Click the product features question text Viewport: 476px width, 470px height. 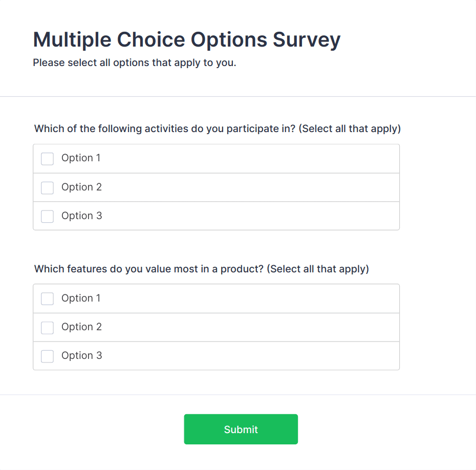pyautogui.click(x=201, y=269)
